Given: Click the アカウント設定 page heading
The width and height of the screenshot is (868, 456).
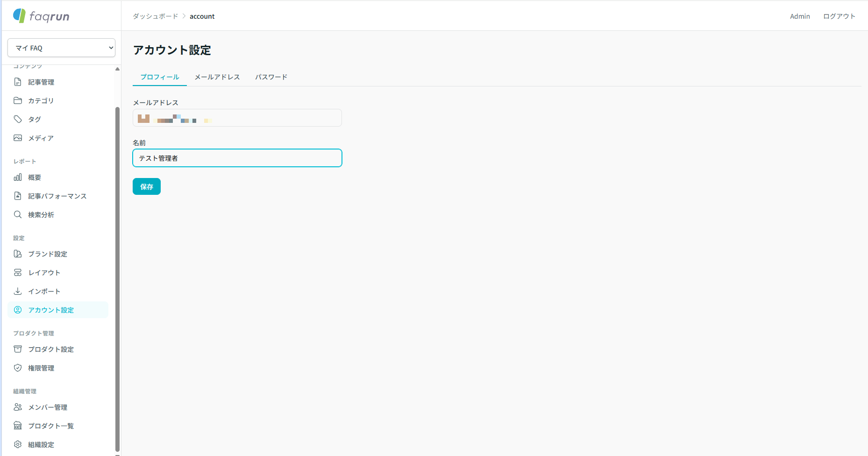Looking at the screenshot, I should pos(172,50).
